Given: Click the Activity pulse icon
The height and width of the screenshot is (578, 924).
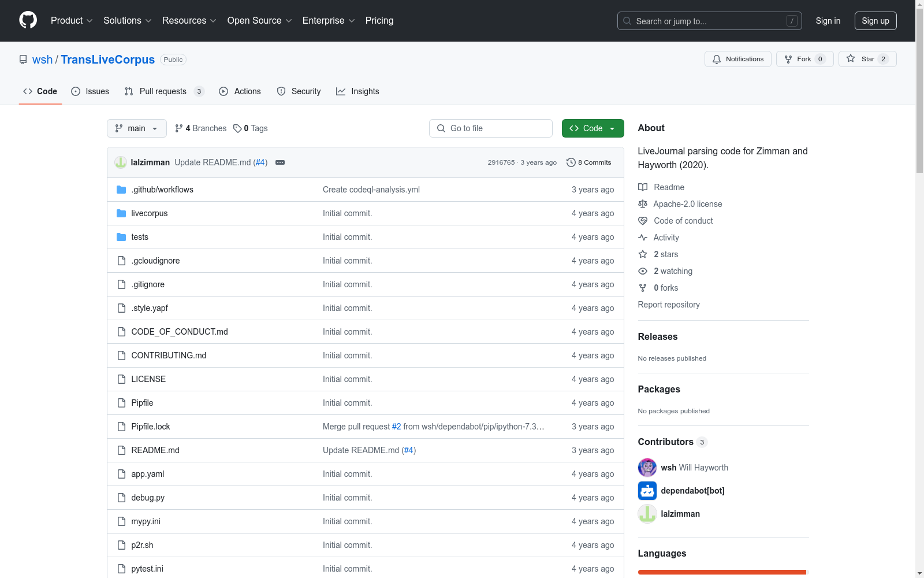Looking at the screenshot, I should click(643, 238).
